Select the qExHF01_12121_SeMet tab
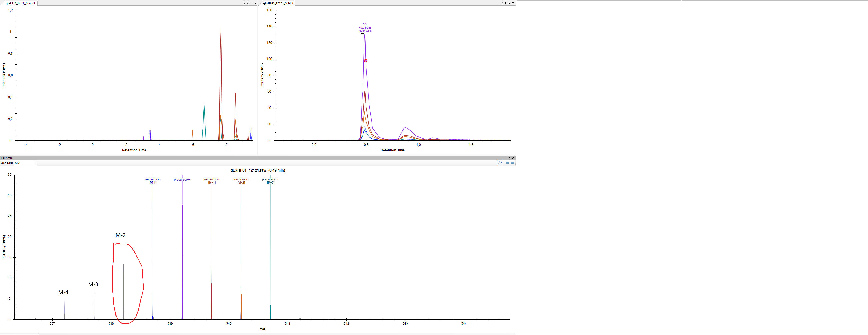 [278, 3]
